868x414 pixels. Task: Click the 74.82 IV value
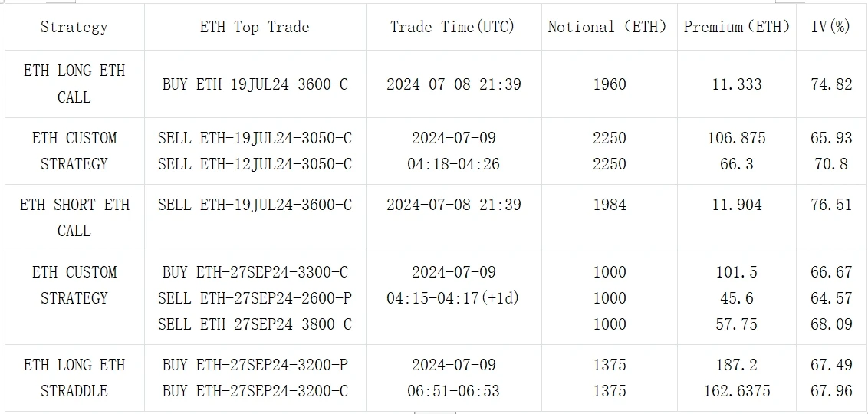(x=831, y=84)
